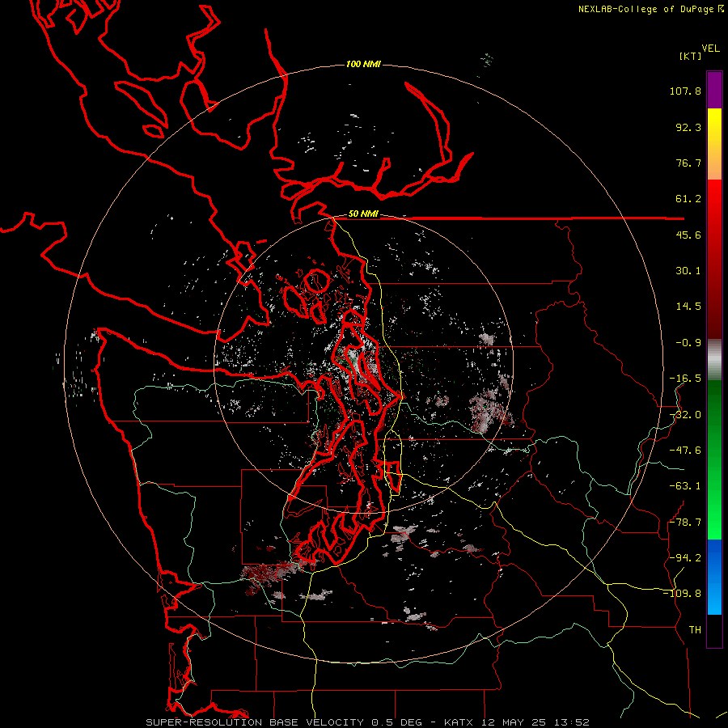Click the green segment of velocity color bar

click(x=714, y=459)
